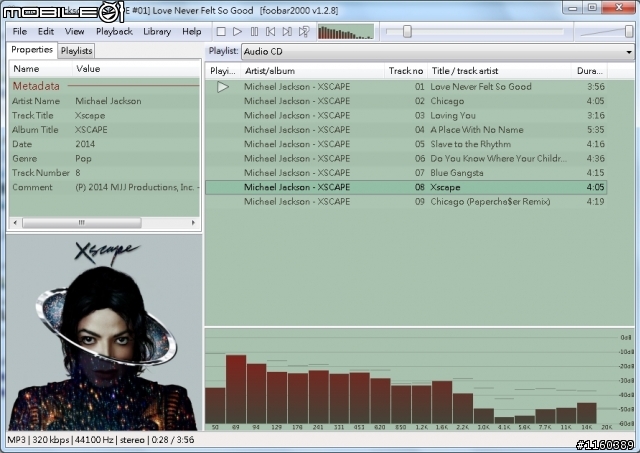
Task: Select track 09 Chicago (Papercha$er Remix)
Action: point(406,202)
